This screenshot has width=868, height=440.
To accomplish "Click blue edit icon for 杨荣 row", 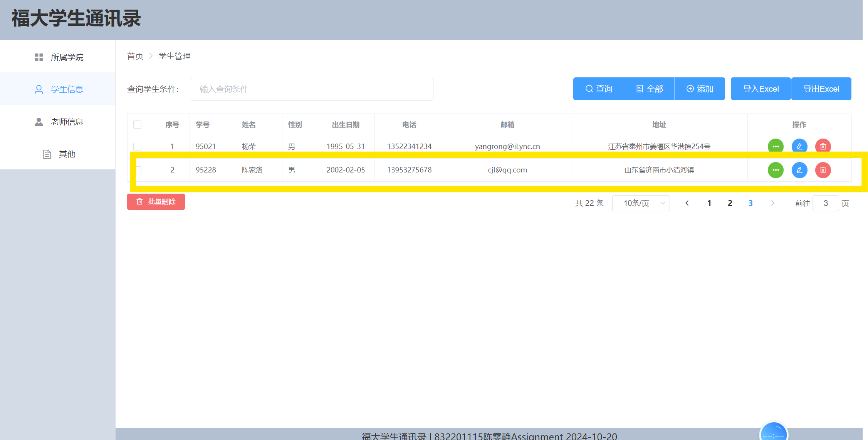I will [x=799, y=146].
